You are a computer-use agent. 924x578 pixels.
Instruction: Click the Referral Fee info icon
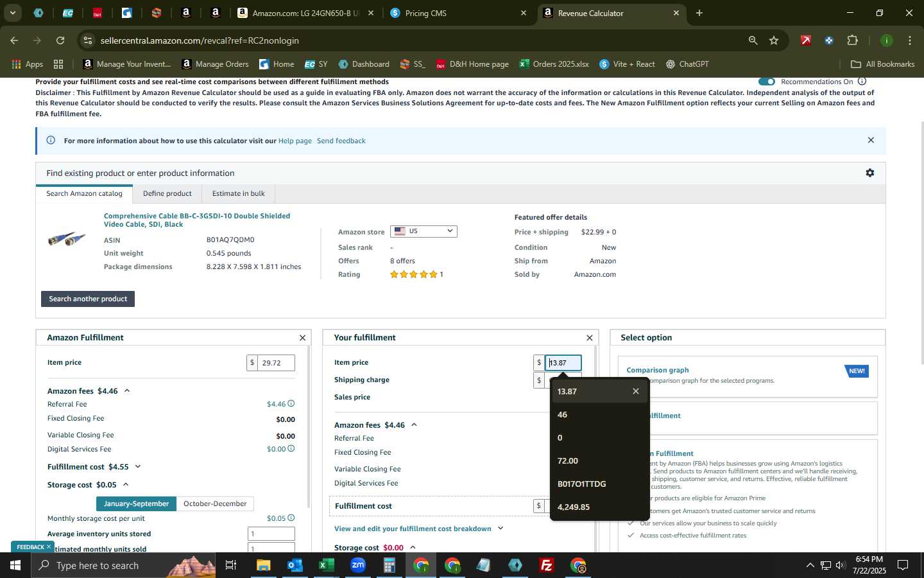pos(291,404)
